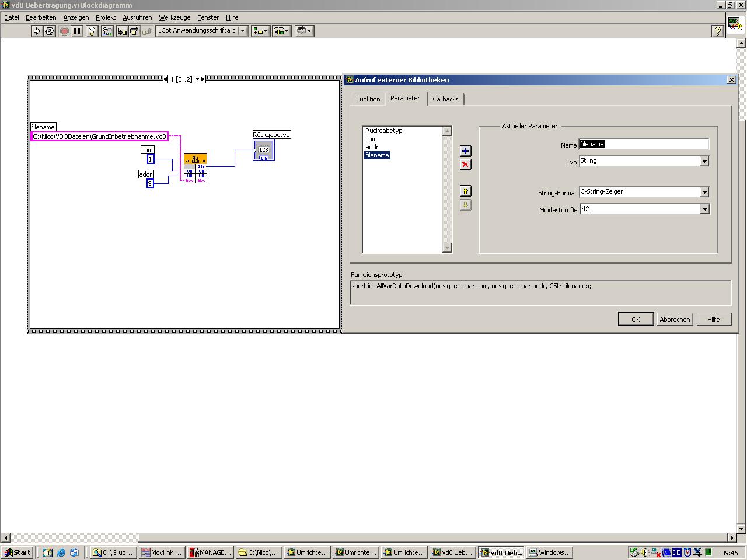Open the case selector dropdown list
Viewport: 747px width, 560px height.
pyautogui.click(x=197, y=79)
